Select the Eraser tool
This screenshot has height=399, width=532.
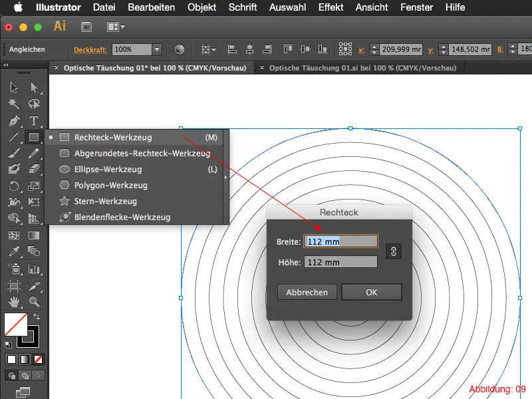click(34, 169)
